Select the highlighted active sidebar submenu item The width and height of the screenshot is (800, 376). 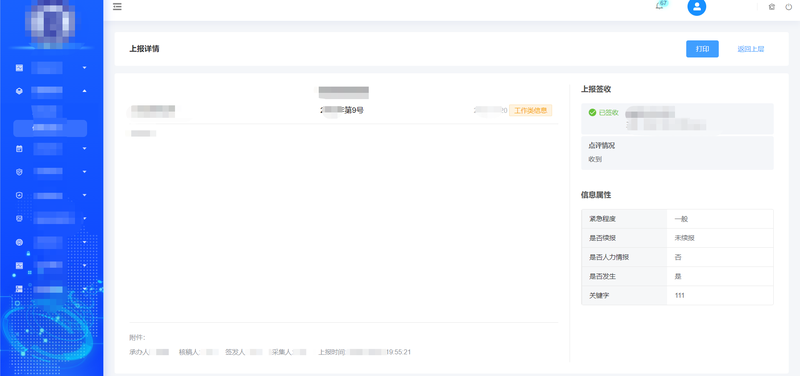[x=50, y=128]
